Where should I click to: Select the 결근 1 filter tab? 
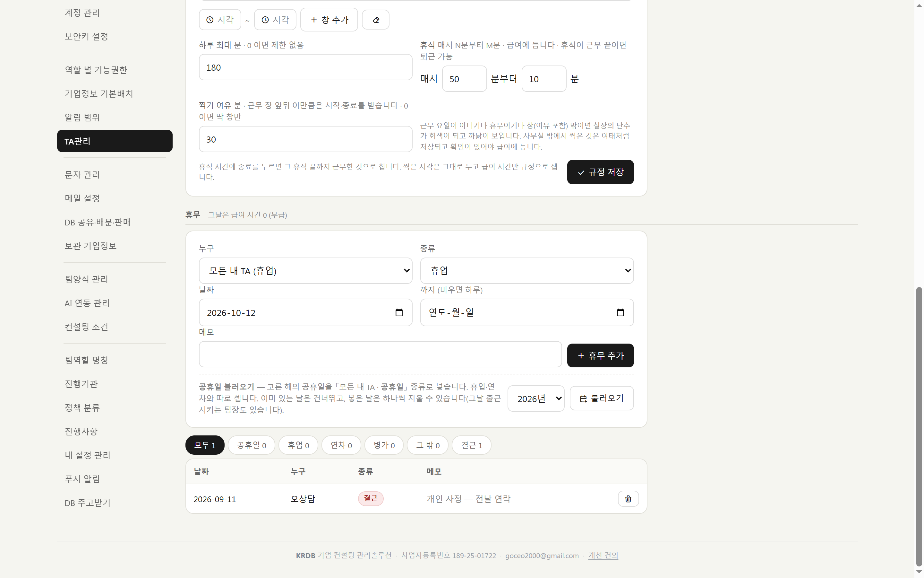tap(472, 445)
